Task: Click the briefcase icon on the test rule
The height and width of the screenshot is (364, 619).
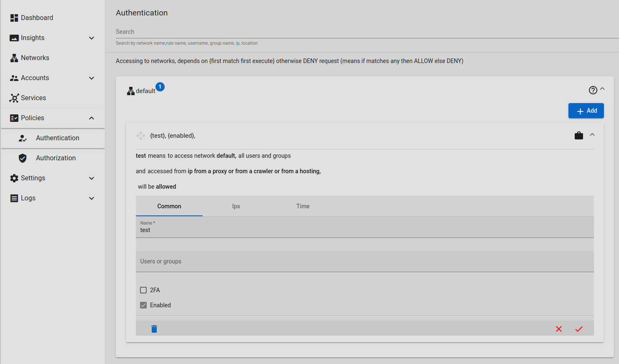Action: point(579,135)
